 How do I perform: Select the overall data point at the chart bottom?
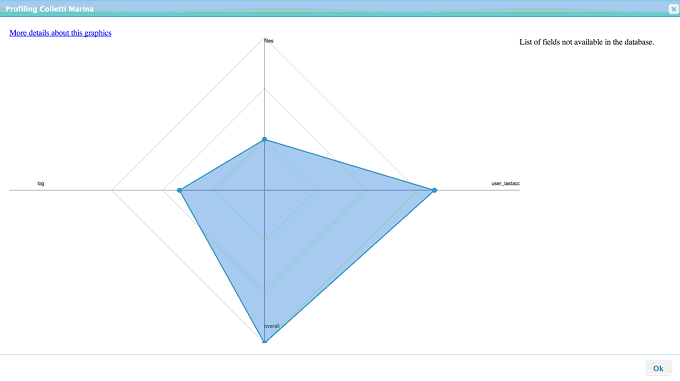pos(265,342)
